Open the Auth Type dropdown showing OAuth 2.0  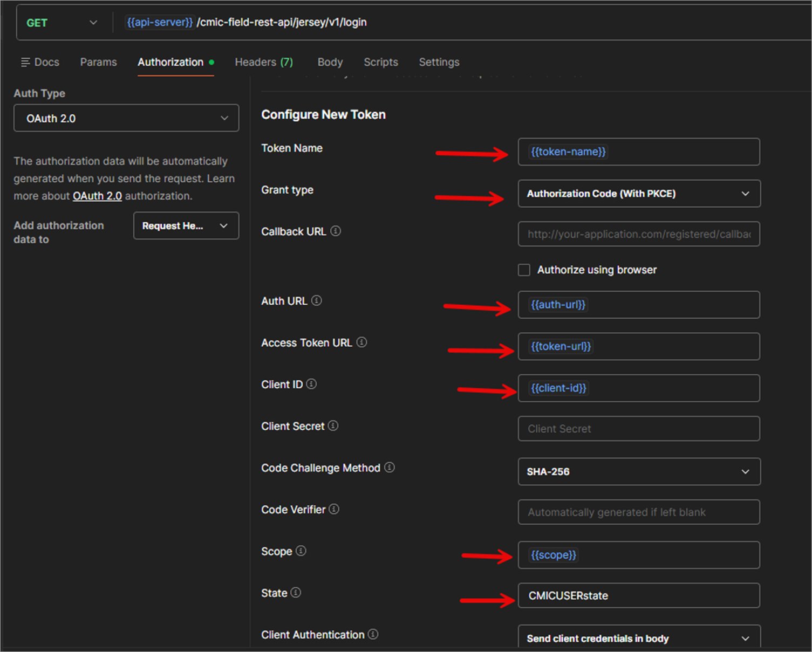(126, 118)
